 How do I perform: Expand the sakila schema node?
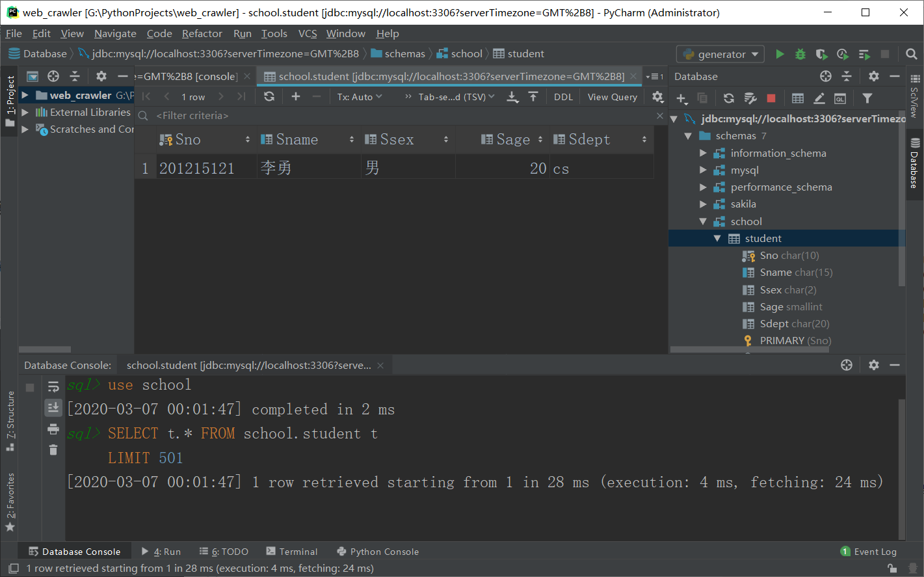(704, 204)
